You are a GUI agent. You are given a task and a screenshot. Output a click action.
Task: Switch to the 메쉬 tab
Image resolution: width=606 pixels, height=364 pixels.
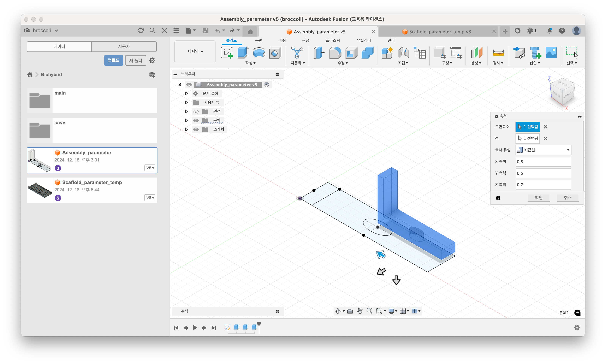point(282,40)
